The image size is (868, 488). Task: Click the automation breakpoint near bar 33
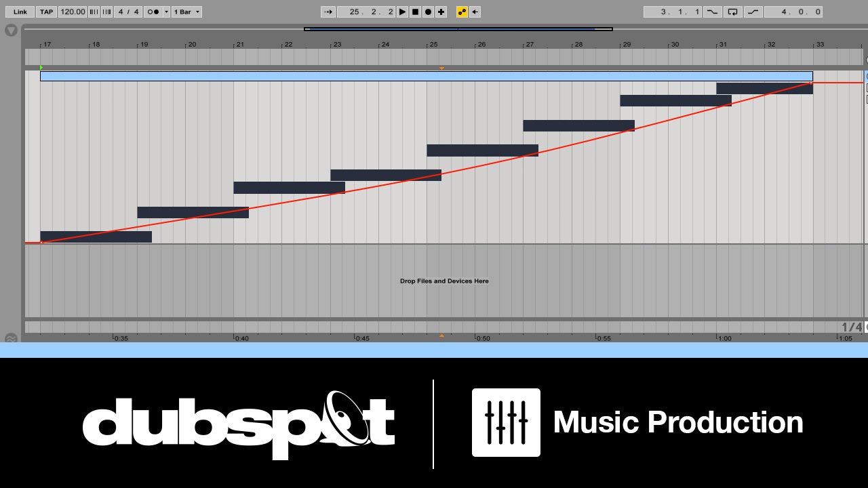[x=812, y=83]
